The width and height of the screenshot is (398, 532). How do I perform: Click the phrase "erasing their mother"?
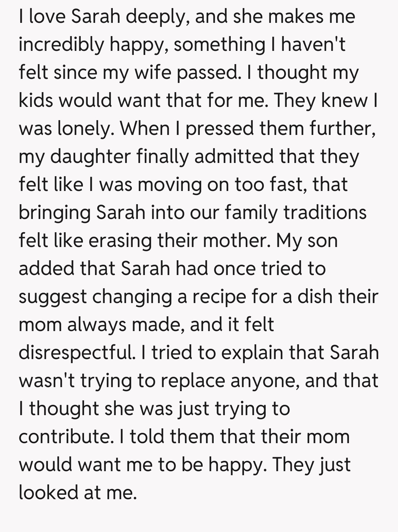[178, 240]
